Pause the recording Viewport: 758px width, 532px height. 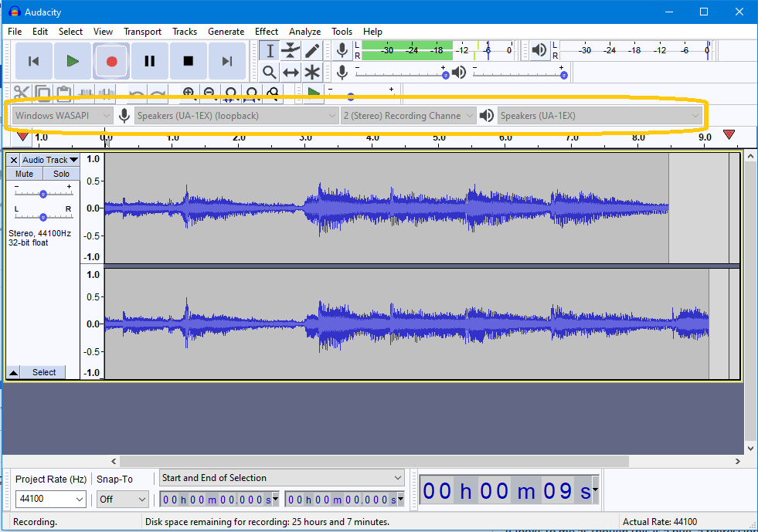pos(150,61)
